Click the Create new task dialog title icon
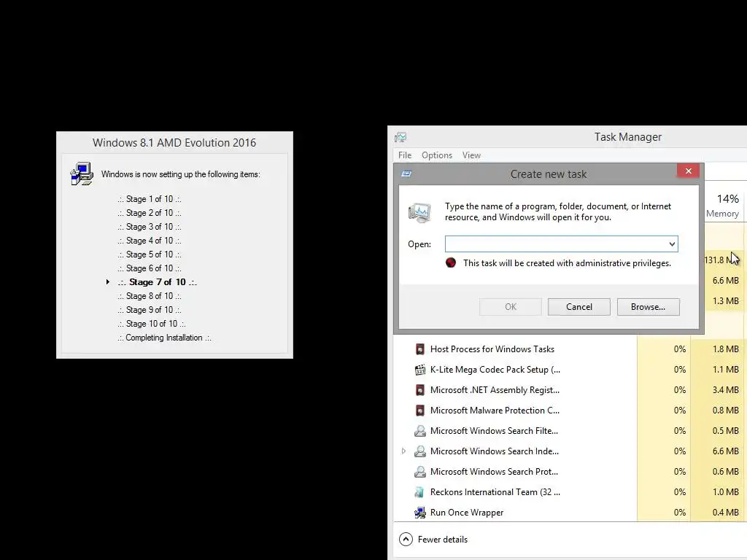The height and width of the screenshot is (560, 747). click(406, 174)
